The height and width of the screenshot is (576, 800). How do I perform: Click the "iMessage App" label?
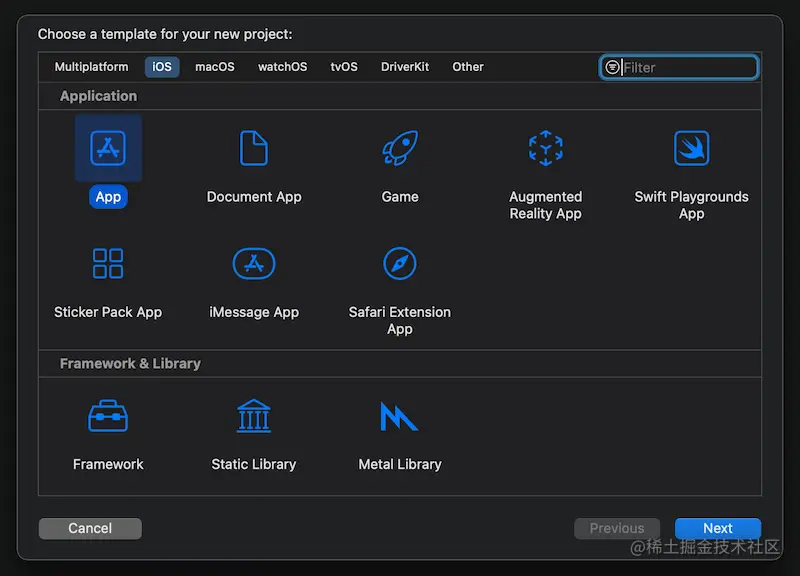coord(254,312)
